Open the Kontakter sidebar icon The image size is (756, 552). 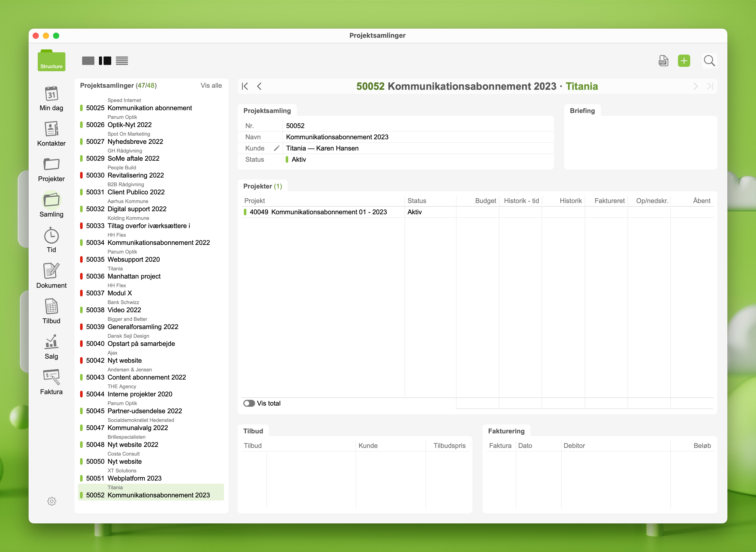52,129
